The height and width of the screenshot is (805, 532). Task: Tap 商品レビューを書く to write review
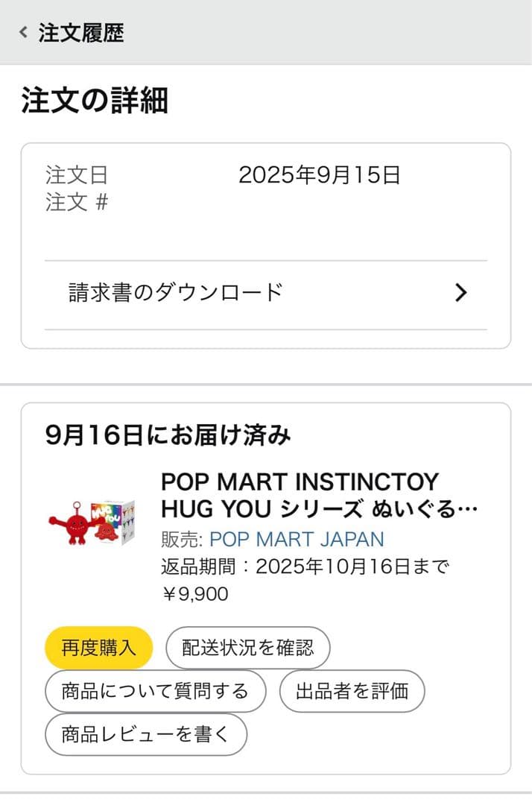146,734
